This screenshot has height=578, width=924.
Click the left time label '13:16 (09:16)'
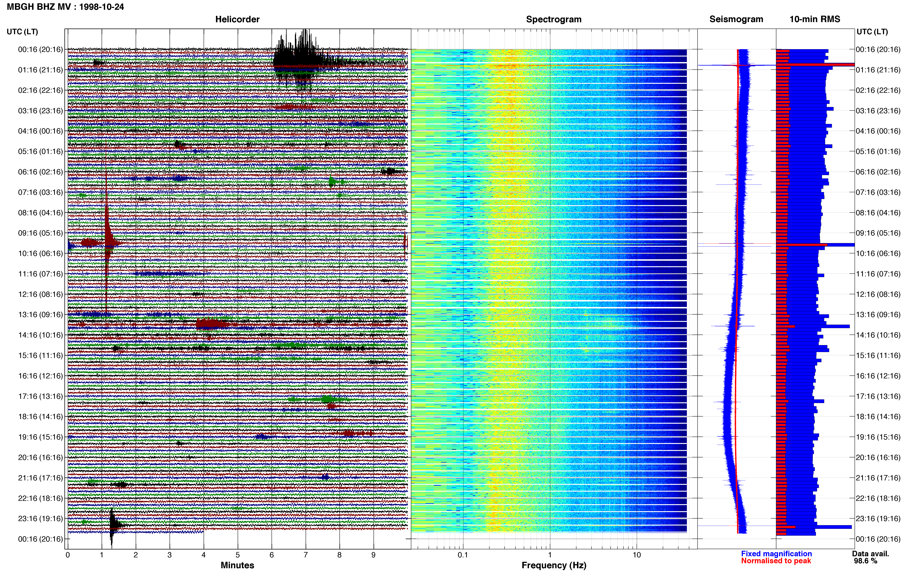coord(41,315)
